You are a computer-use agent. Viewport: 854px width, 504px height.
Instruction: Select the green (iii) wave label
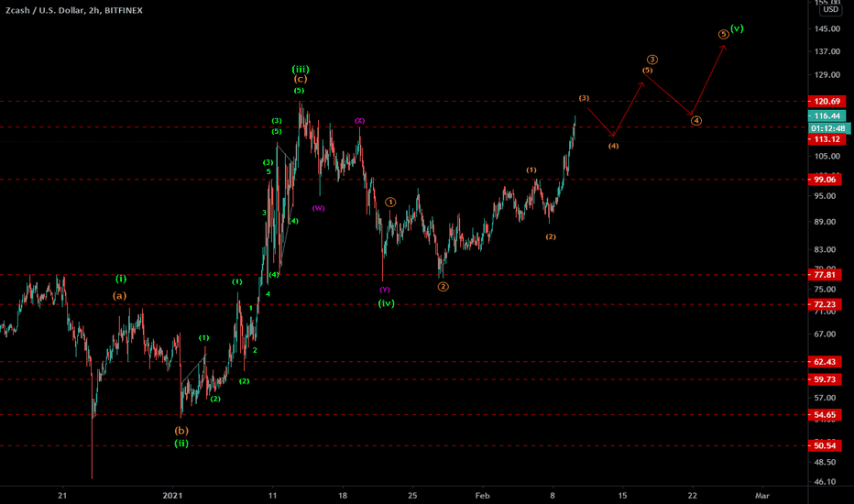(x=301, y=70)
